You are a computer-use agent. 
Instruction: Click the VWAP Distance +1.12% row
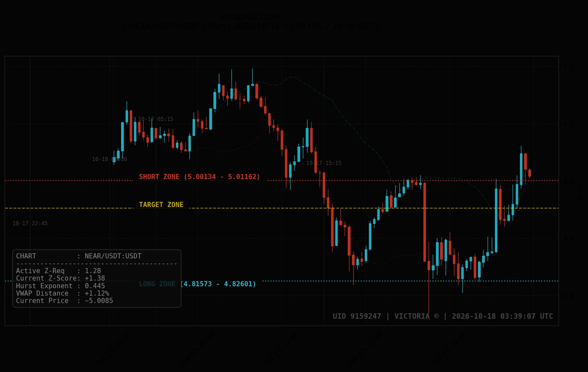[63, 293]
